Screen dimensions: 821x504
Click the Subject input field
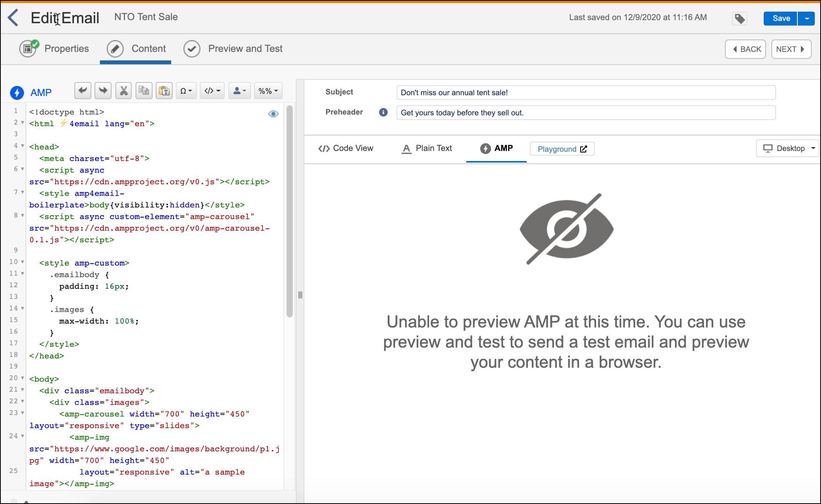click(584, 93)
